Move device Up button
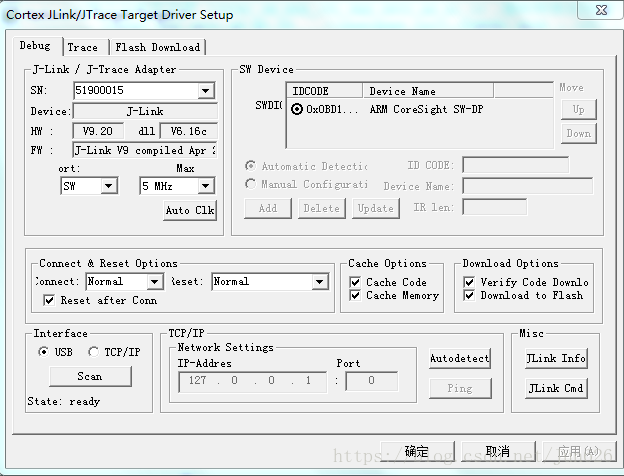624x476 pixels. (x=579, y=109)
